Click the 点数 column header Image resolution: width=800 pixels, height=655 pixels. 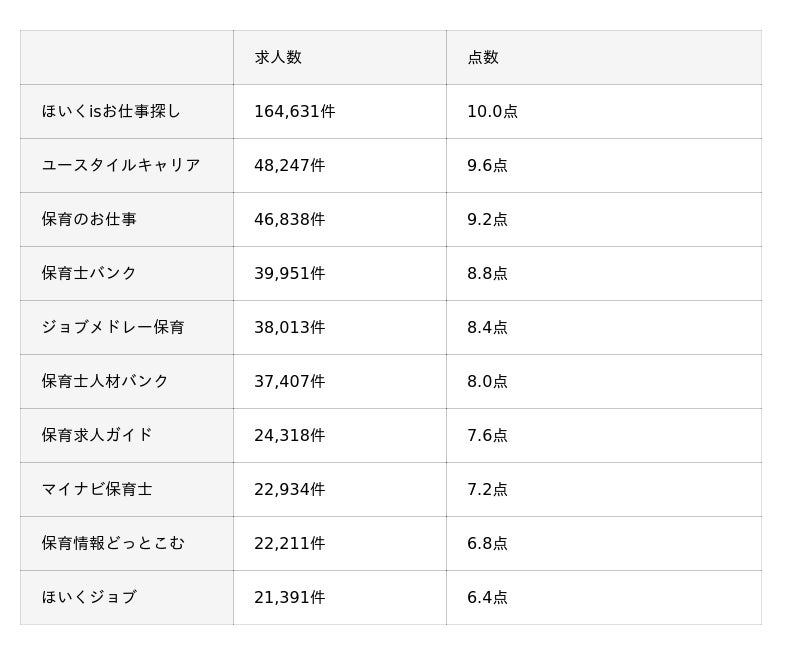pos(483,58)
